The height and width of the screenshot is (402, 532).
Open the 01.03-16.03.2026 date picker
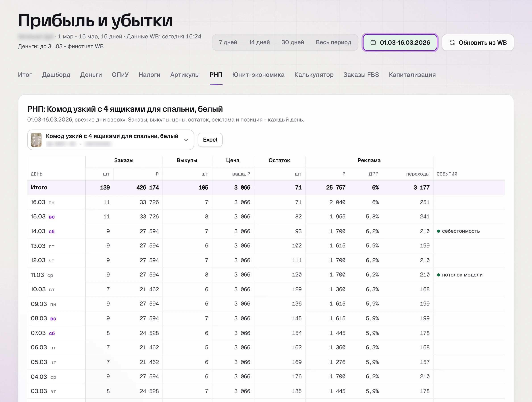click(400, 42)
